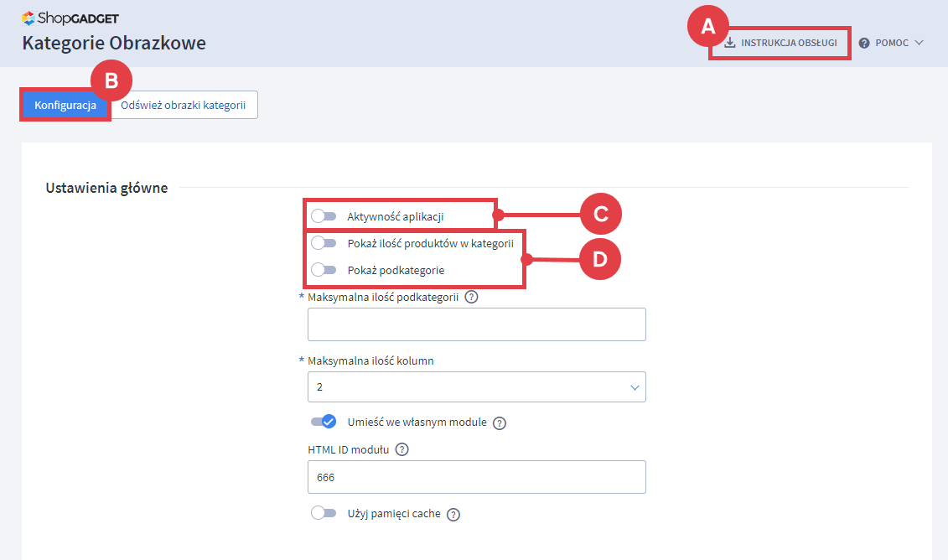
Task: Disable Umieść we własnym module toggle
Action: click(x=323, y=422)
